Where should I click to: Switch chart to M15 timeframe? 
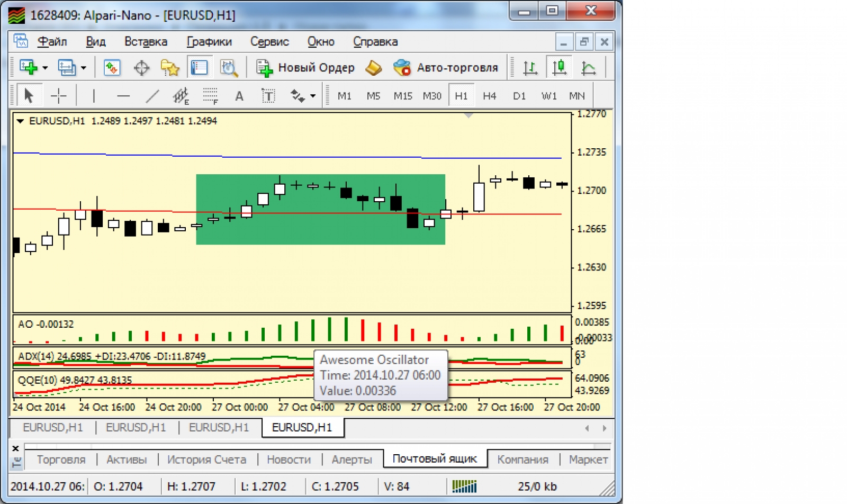point(402,96)
